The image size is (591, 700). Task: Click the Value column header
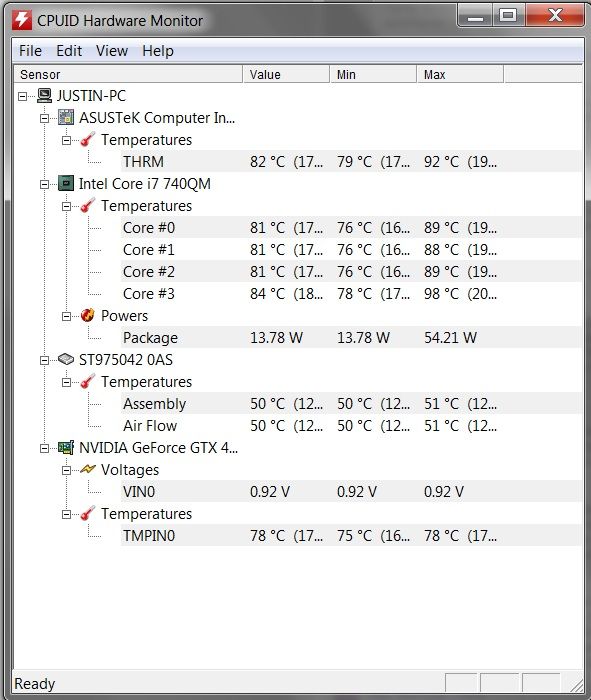pos(286,75)
